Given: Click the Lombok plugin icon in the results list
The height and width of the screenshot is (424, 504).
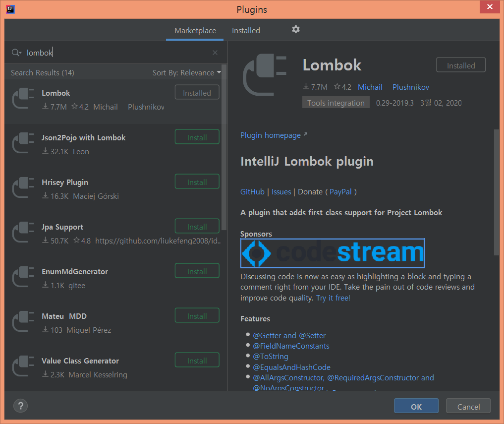Looking at the screenshot, I should [23, 99].
